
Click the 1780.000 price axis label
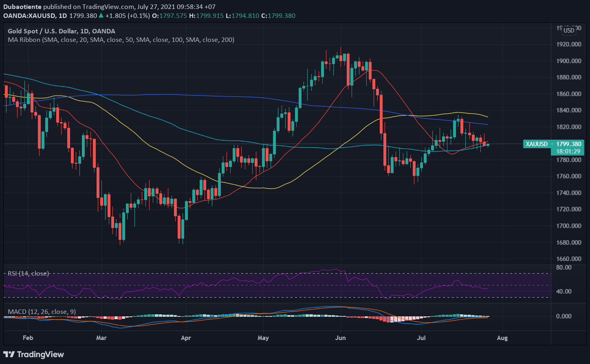point(568,160)
